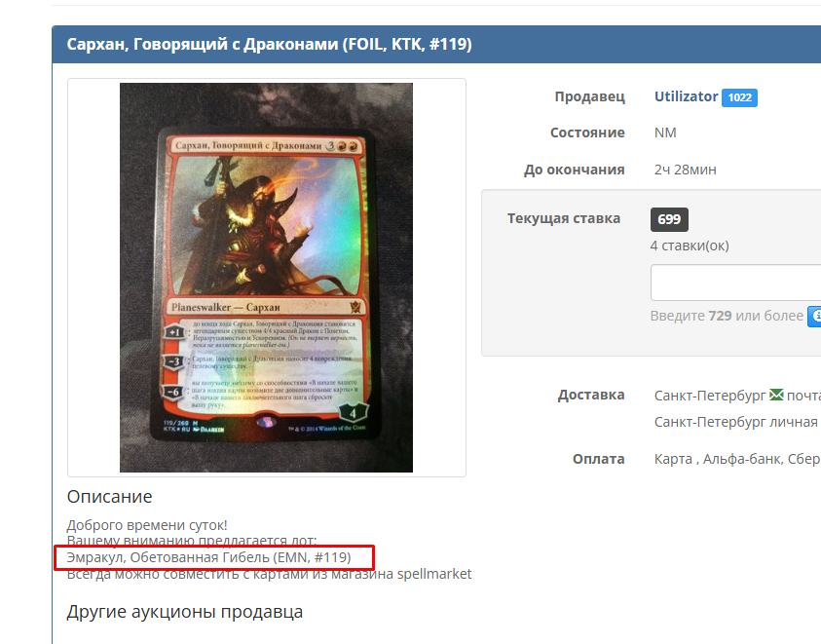The height and width of the screenshot is (644, 821).
Task: Click the 'Другие аукционы продавца' heading
Action: (185, 612)
